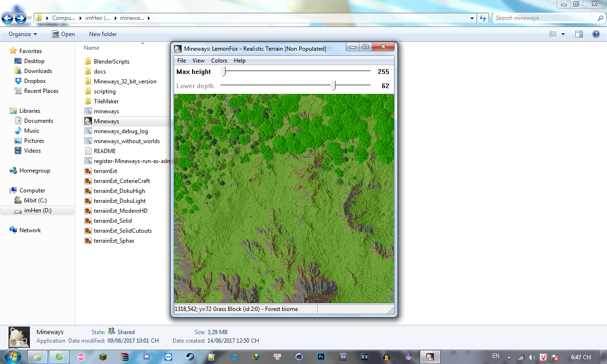Open Steam from the taskbar

click(x=190, y=357)
